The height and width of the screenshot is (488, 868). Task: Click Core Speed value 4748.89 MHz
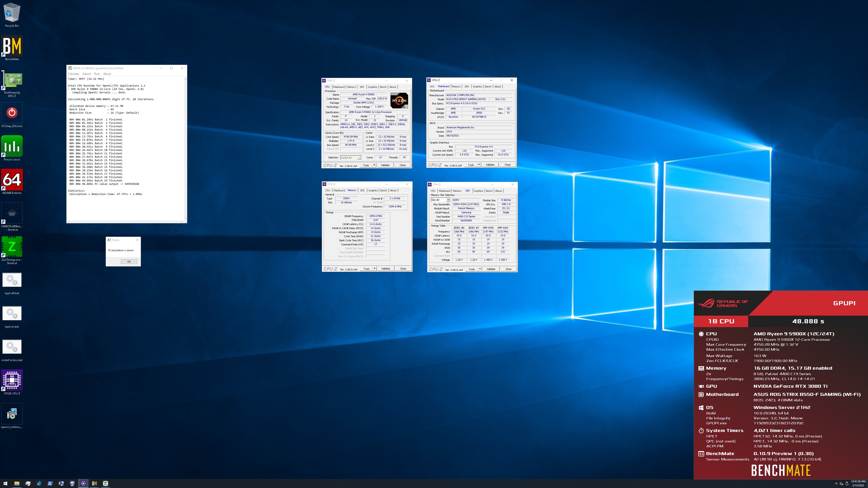coord(350,137)
